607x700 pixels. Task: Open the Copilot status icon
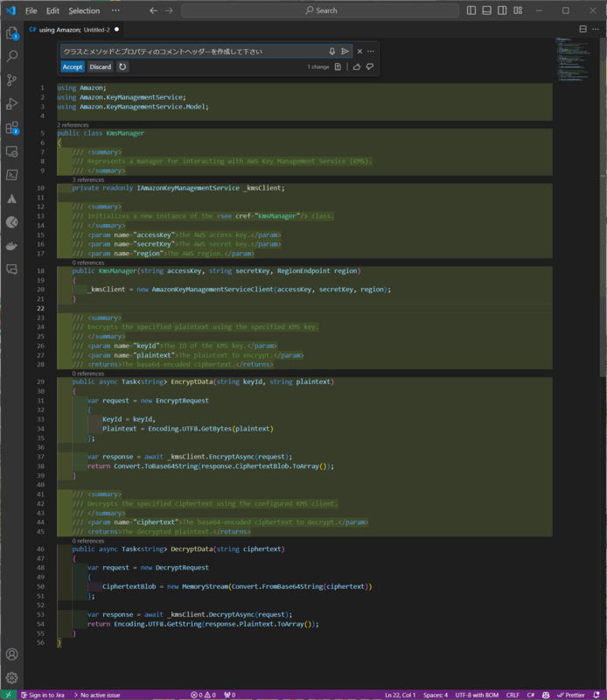546,695
